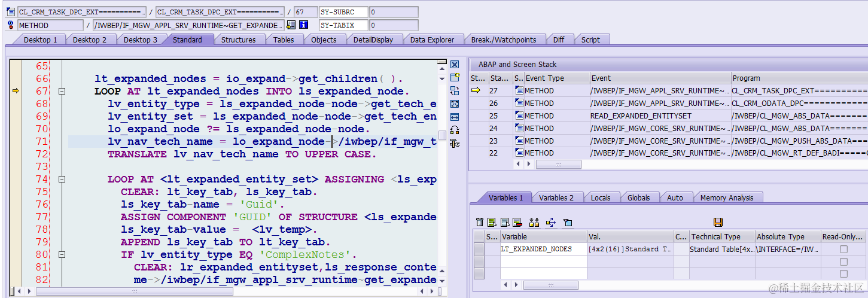Click the row selector for LT_EXPANDED_NODES
868x298 pixels.
coord(479,249)
